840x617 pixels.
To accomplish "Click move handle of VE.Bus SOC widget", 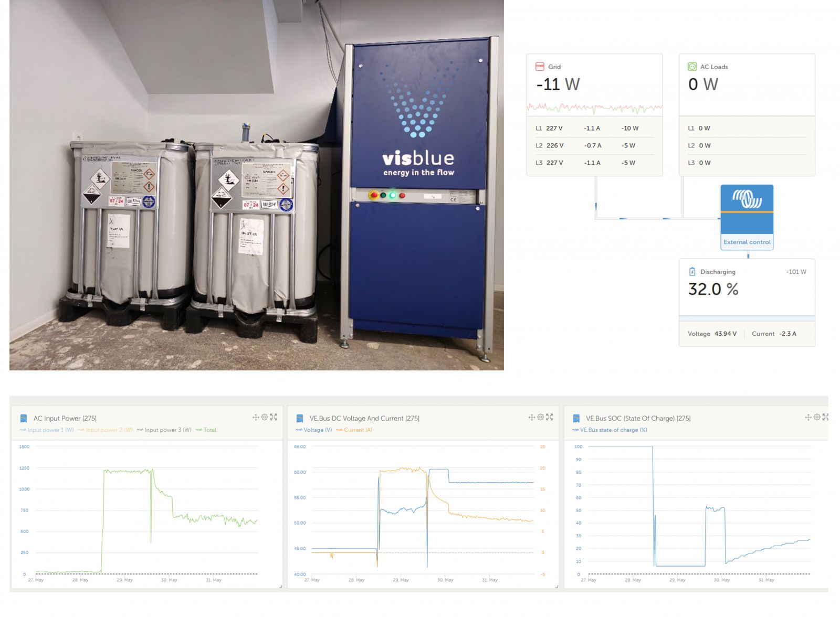I will coord(808,417).
